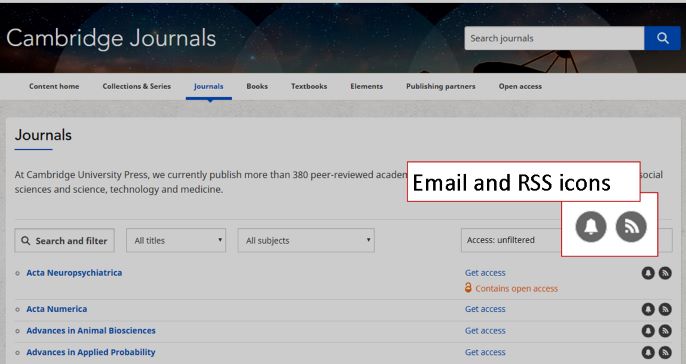Go to the Open access tab
Image resolution: width=686 pixels, height=364 pixels.
pyautogui.click(x=520, y=86)
